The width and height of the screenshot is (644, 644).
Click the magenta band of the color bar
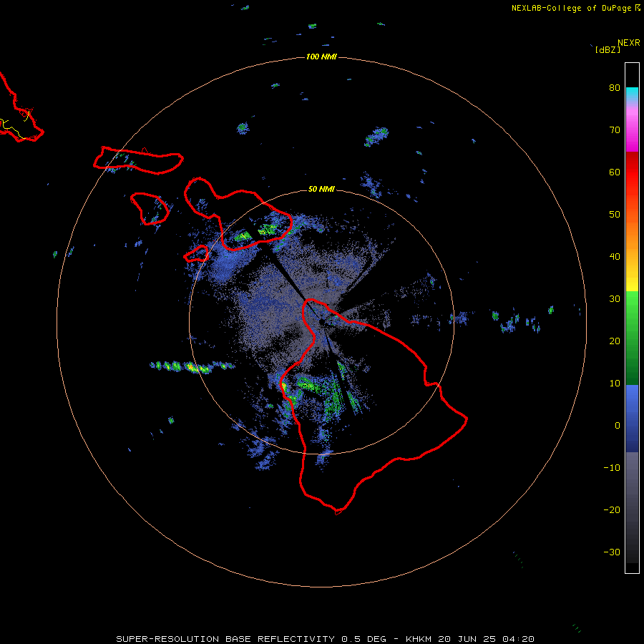[x=632, y=132]
